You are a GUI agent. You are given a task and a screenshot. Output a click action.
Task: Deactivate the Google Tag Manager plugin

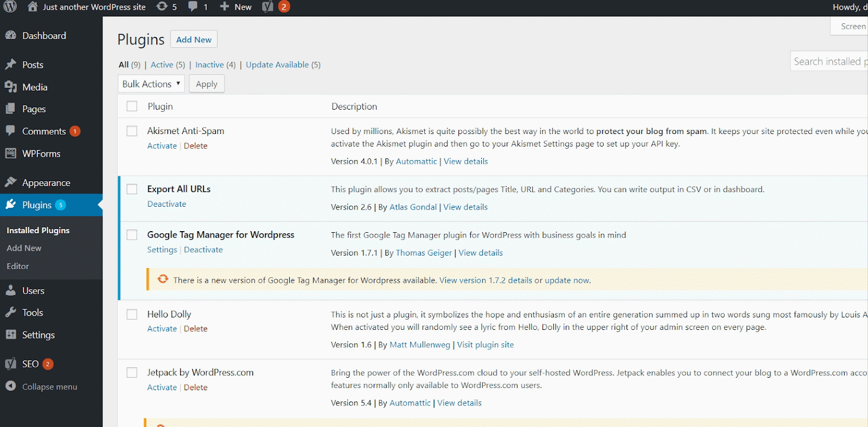tap(203, 250)
